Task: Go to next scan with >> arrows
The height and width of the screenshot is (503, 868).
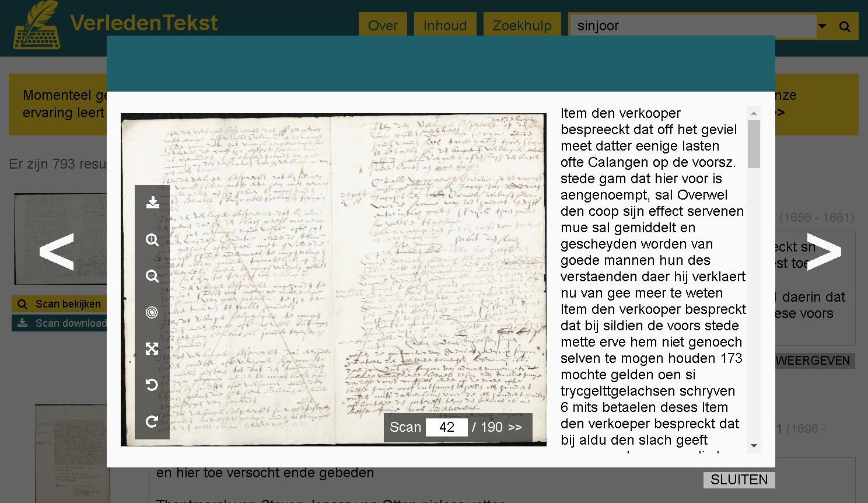Action: (x=515, y=427)
